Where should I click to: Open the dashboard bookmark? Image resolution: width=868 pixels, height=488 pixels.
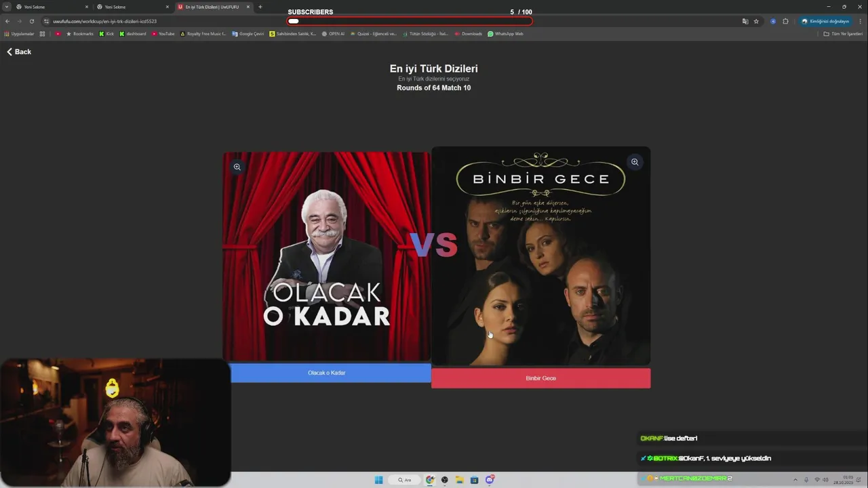[x=132, y=34]
